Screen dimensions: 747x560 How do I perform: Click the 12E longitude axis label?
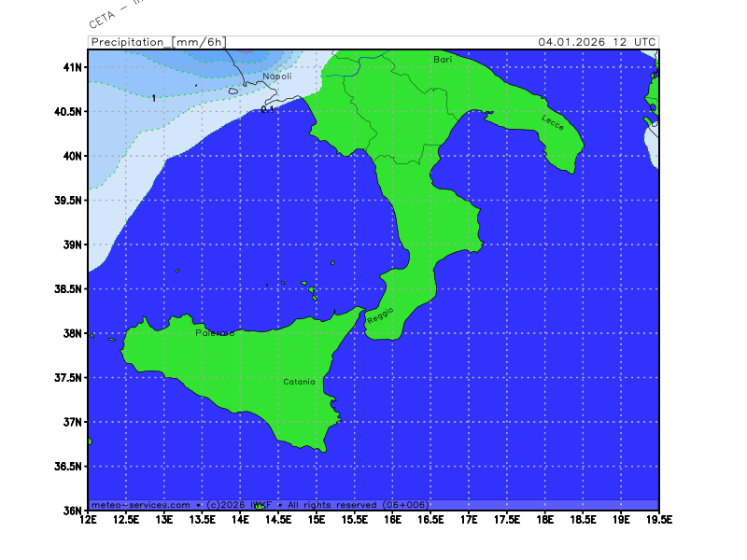click(89, 519)
